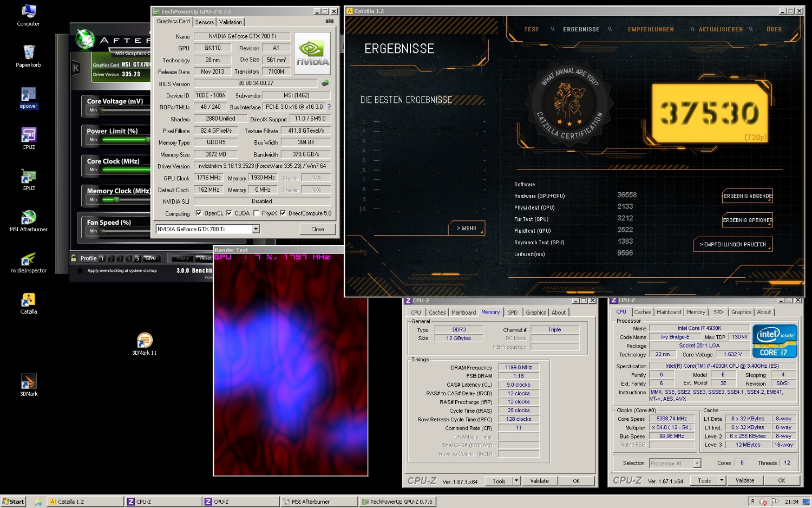This screenshot has width=812, height=508.
Task: Click ERGEBNIS SPEICHERN in Catzilla
Action: (748, 220)
